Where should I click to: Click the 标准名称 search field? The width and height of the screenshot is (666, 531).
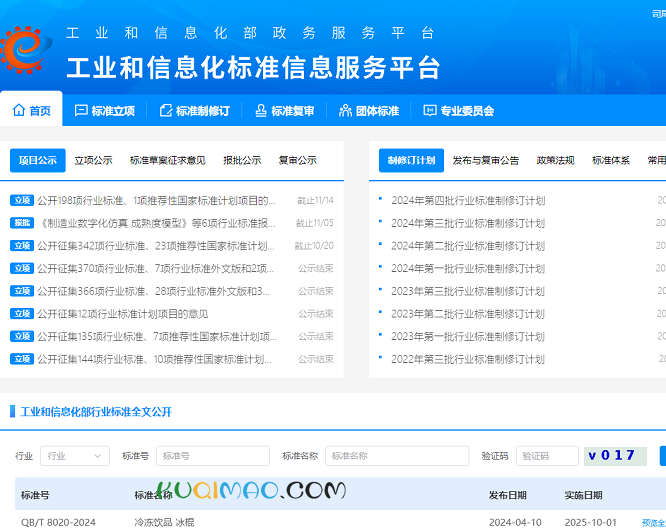tap(396, 456)
